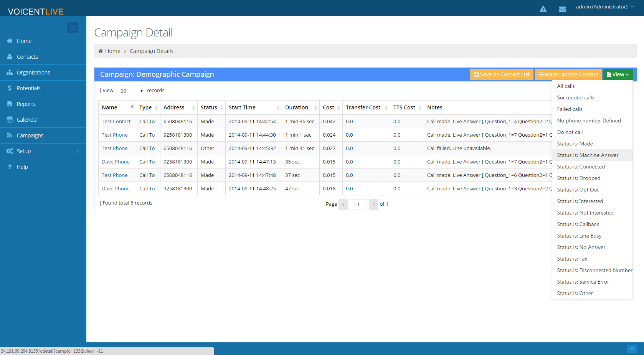The image size is (644, 355).
Task: Click the Home icon in sidebar
Action: (x=10, y=41)
